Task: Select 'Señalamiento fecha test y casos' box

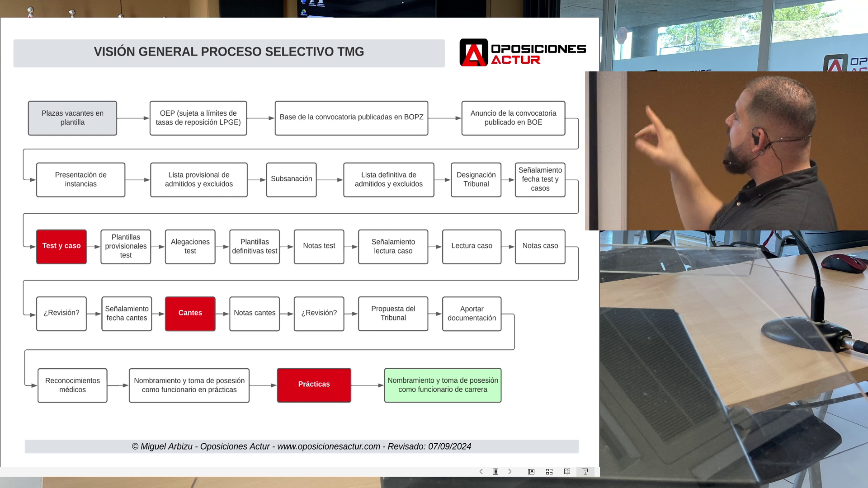Action: pos(540,180)
